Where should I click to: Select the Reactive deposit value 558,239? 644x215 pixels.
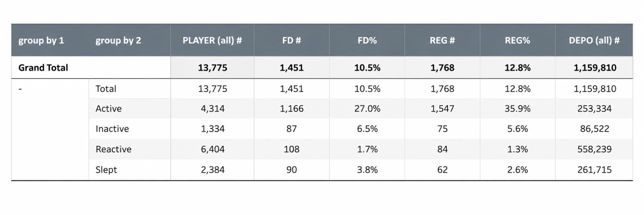[594, 149]
